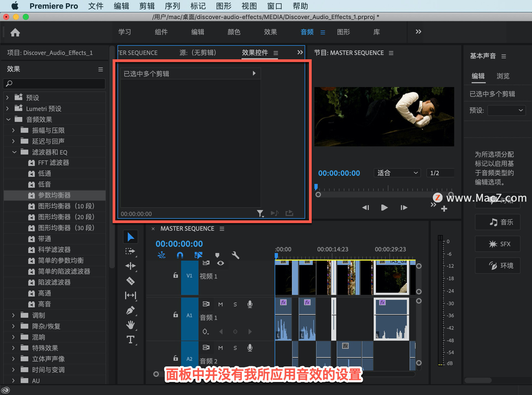Image resolution: width=532 pixels, height=395 pixels.
Task: Mute track 音频 1
Action: 221,304
